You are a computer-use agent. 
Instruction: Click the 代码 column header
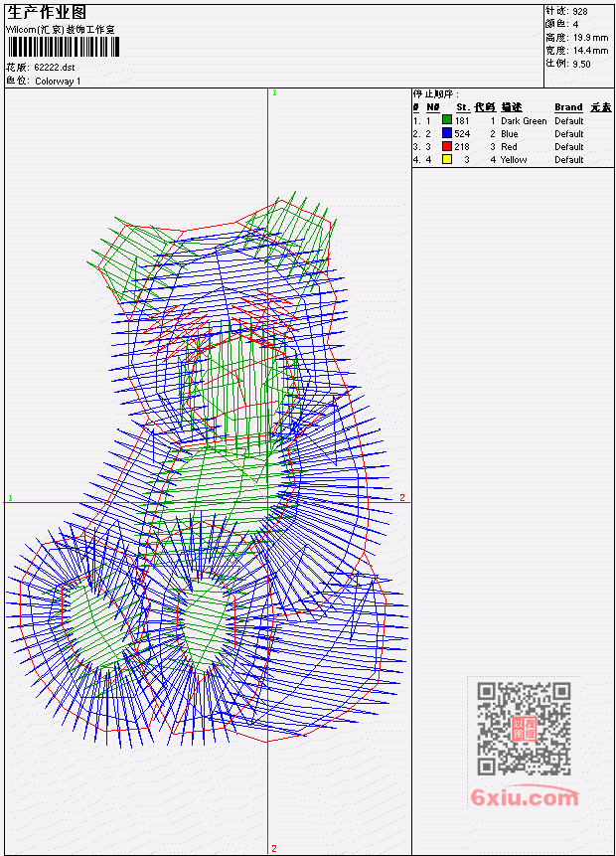coord(485,107)
